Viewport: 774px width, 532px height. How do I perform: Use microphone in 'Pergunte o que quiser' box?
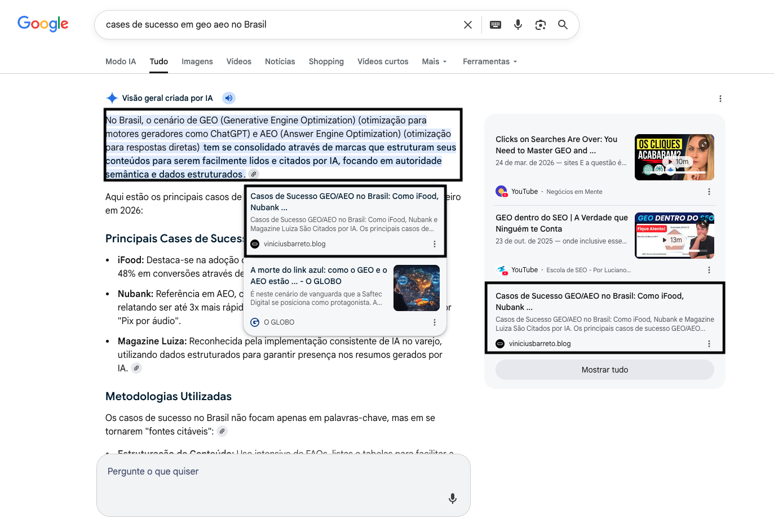coord(452,498)
